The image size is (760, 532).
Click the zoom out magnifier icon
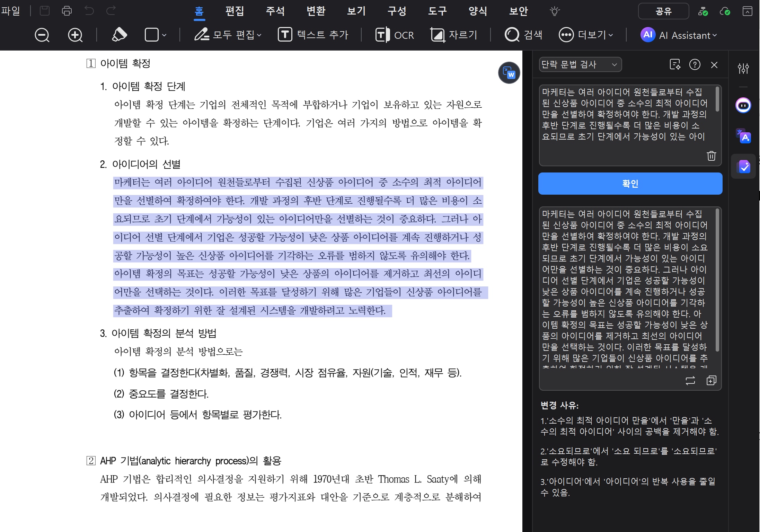[42, 35]
